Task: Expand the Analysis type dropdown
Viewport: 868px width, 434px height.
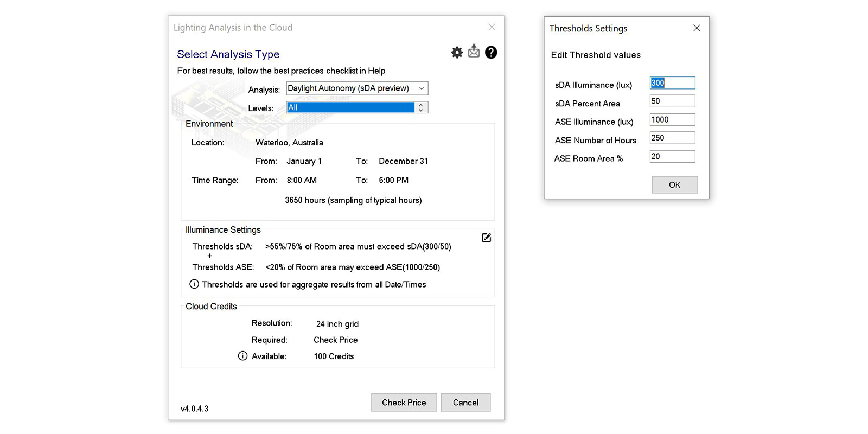Action: (421, 88)
